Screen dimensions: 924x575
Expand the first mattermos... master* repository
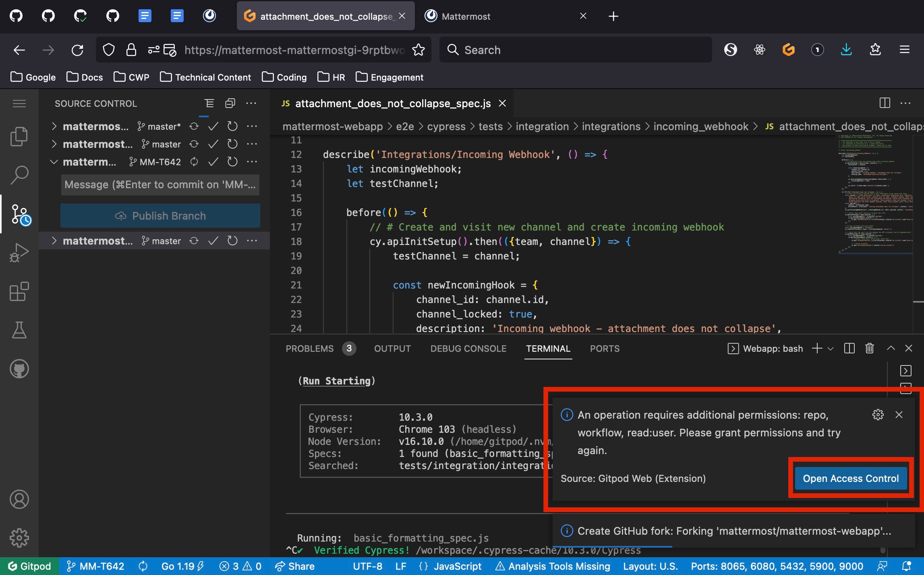tap(54, 126)
